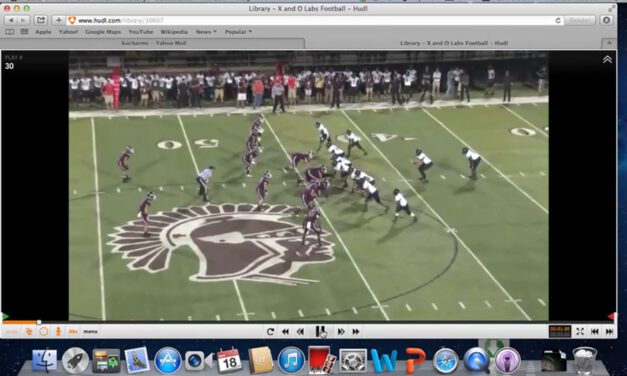Pause the Hudl video playback
627x376 pixels.
[x=320, y=331]
